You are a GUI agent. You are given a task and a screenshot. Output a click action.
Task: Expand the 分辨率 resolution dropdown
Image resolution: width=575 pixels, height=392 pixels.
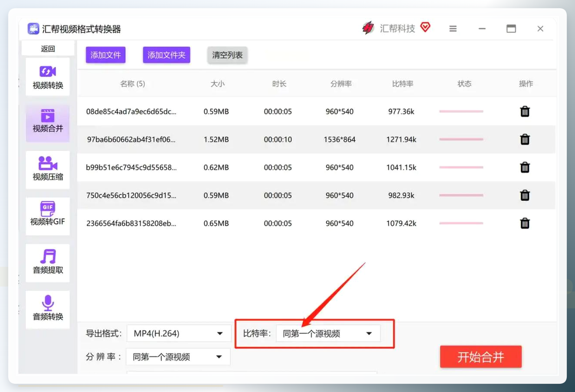pos(178,357)
